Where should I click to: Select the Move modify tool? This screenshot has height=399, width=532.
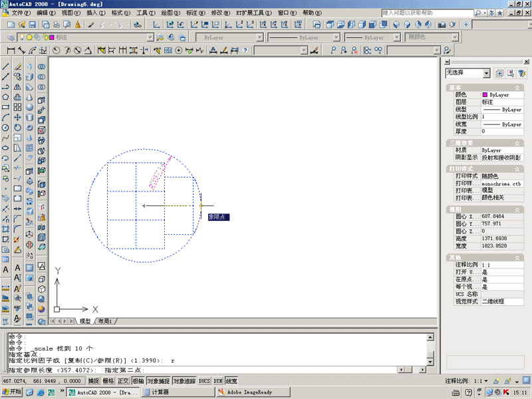tap(18, 118)
